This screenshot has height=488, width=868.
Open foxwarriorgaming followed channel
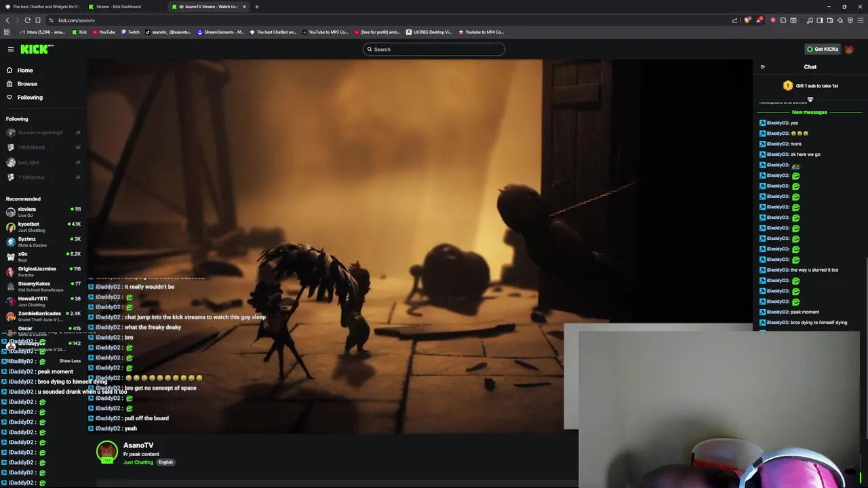click(42, 132)
